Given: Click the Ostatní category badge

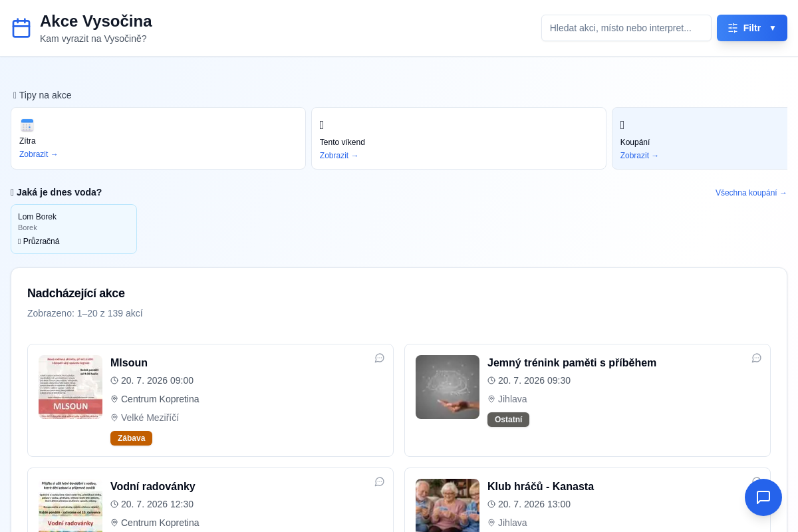Looking at the screenshot, I should tap(508, 420).
